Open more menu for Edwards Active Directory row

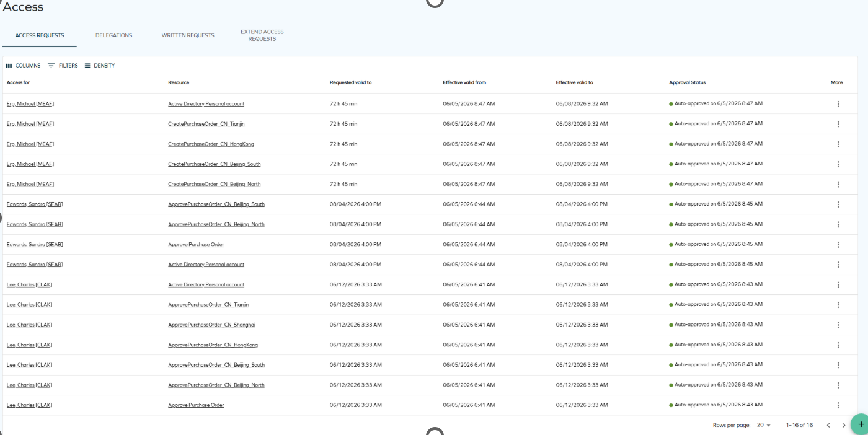(x=838, y=265)
